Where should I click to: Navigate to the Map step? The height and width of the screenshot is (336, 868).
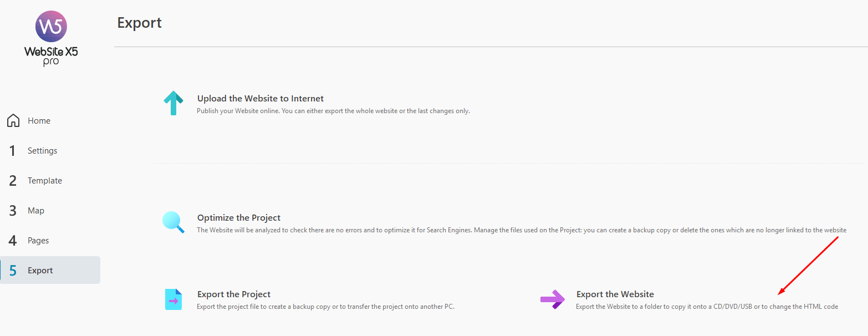click(36, 211)
